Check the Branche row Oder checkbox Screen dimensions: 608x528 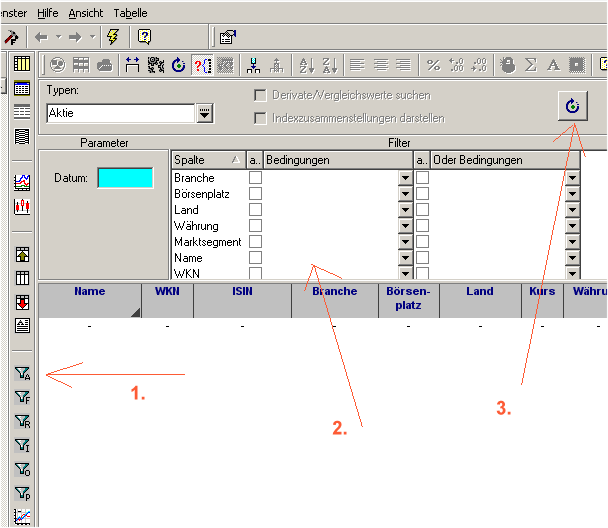pos(422,178)
